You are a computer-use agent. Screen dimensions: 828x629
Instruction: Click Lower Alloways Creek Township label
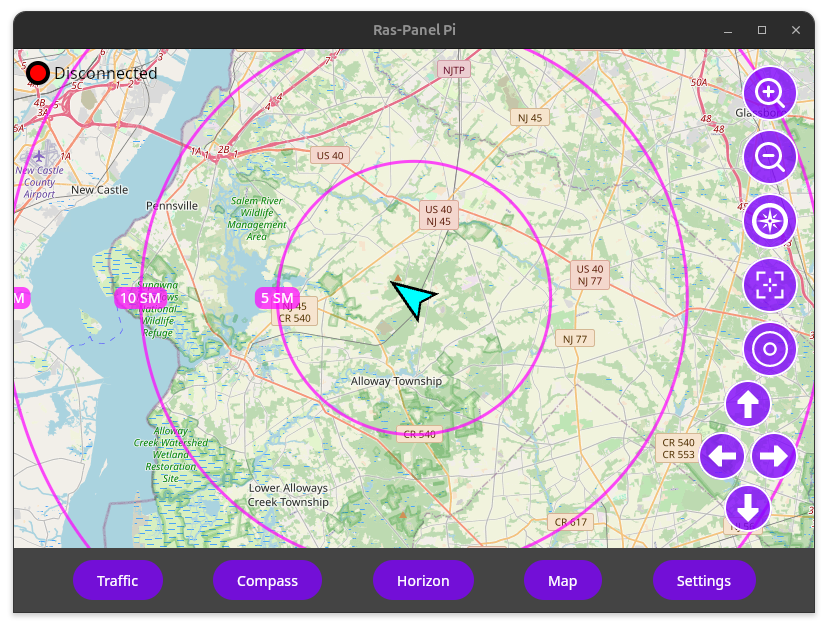(x=288, y=495)
